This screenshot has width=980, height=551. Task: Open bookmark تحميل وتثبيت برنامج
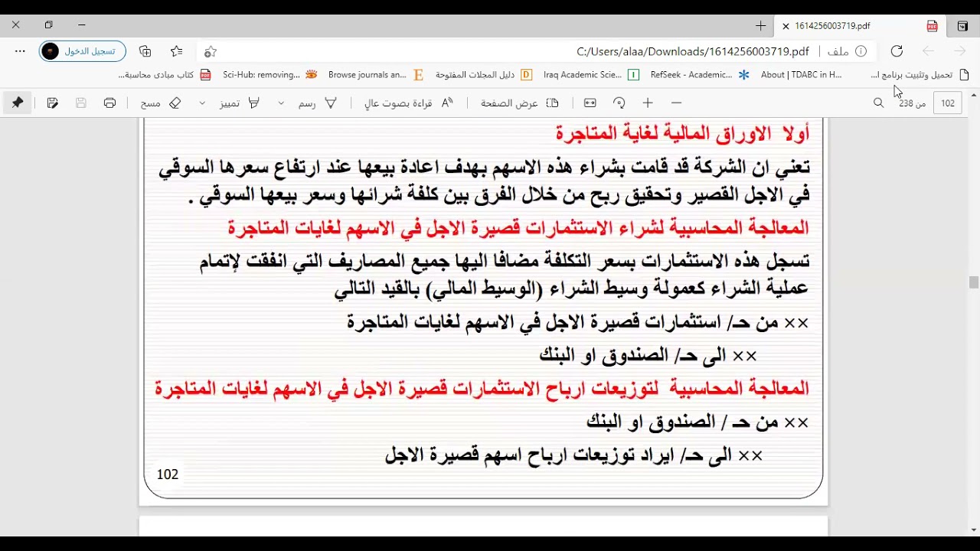tap(920, 75)
